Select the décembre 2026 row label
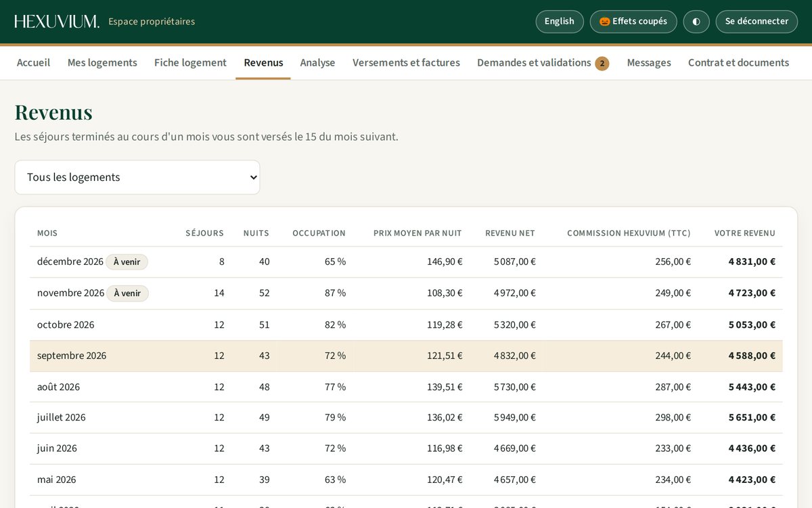This screenshot has height=508, width=812. pyautogui.click(x=70, y=262)
